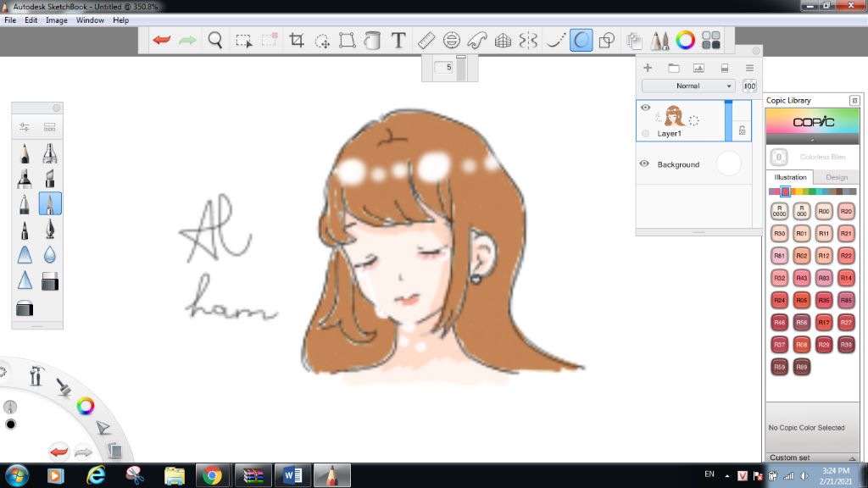Viewport: 868px width, 488px height.
Task: Pick Copic color R24
Action: click(780, 300)
